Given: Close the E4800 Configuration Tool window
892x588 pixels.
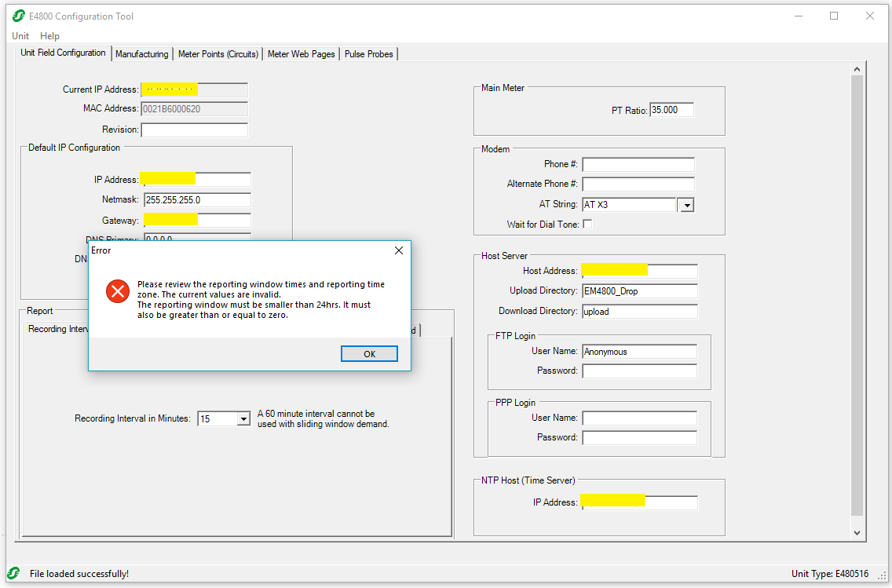Looking at the screenshot, I should (870, 16).
